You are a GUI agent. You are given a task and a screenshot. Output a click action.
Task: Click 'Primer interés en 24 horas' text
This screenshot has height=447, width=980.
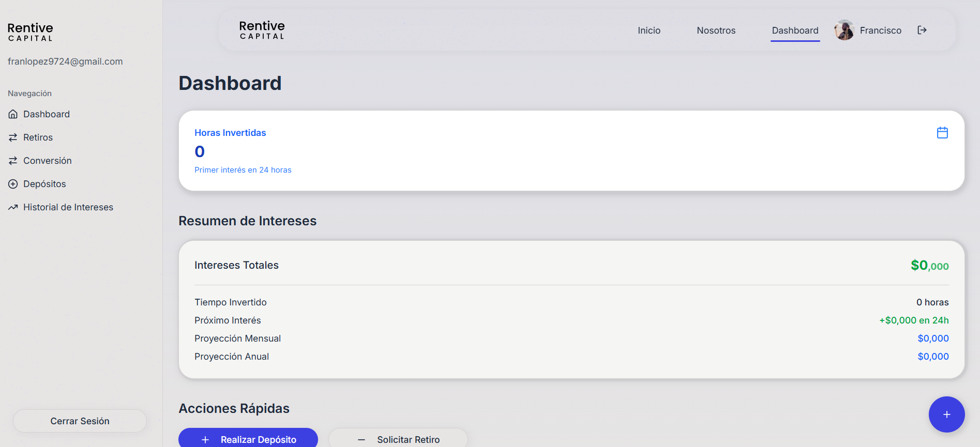[243, 170]
